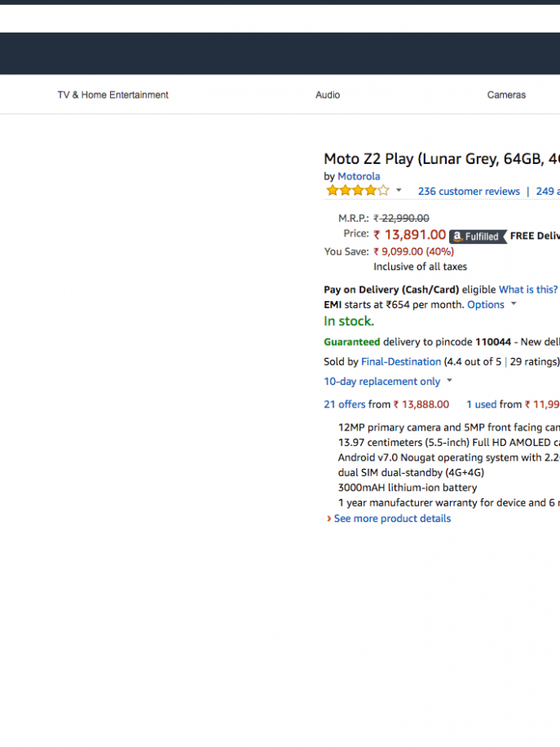Click the 10-day replacement only link
560x747 pixels.
pyautogui.click(x=381, y=381)
